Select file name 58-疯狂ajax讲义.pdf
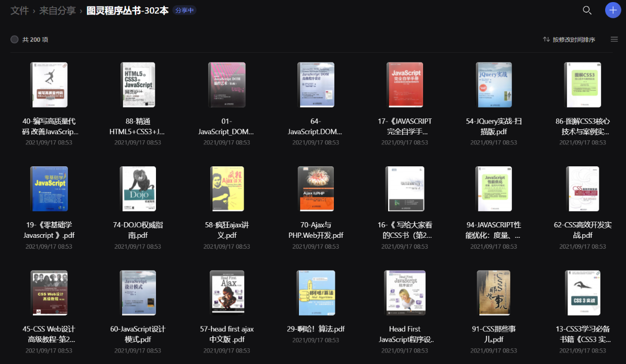Image resolution: width=626 pixels, height=364 pixels. 227,230
